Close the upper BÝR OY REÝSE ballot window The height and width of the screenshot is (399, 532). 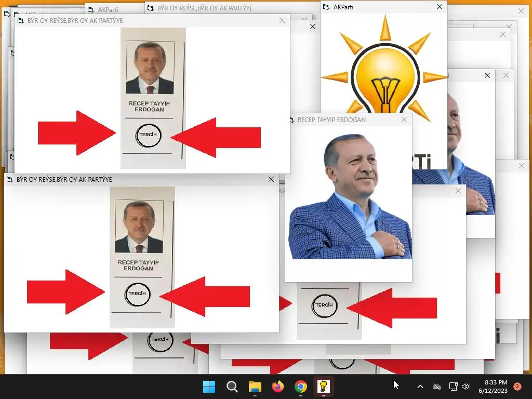pos(282,20)
